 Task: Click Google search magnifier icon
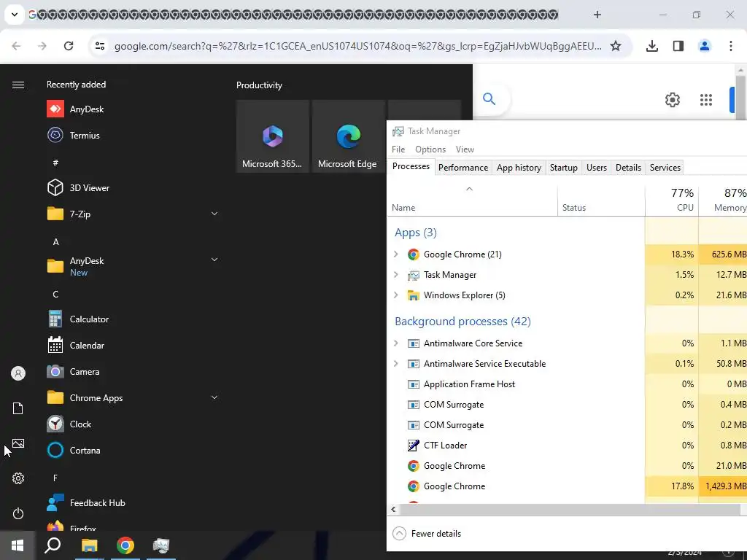pyautogui.click(x=489, y=98)
